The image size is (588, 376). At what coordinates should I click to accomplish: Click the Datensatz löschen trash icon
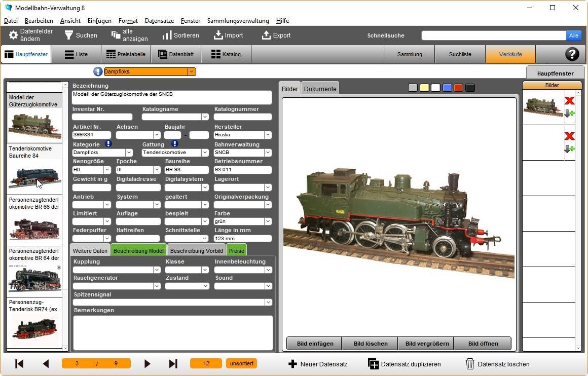pos(470,364)
